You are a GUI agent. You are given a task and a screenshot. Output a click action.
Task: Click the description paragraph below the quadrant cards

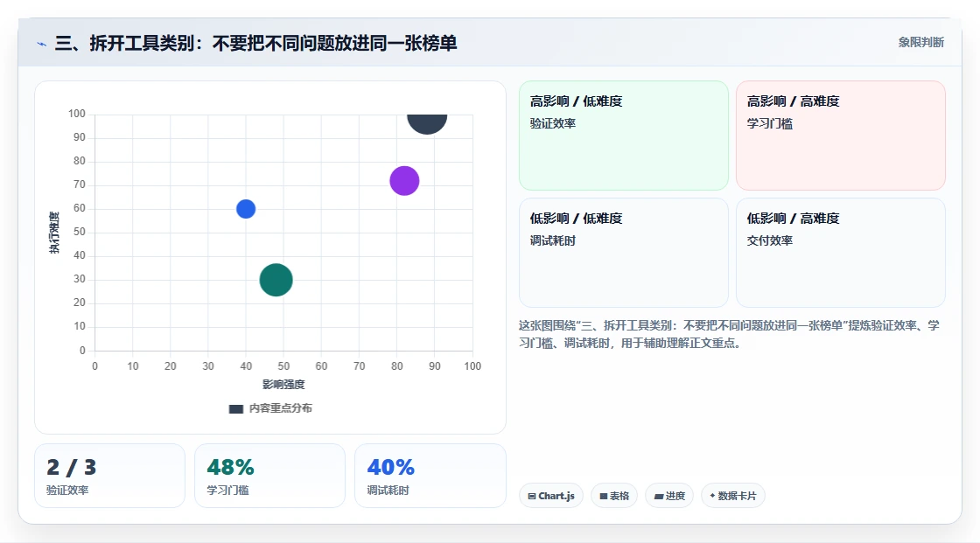click(729, 334)
